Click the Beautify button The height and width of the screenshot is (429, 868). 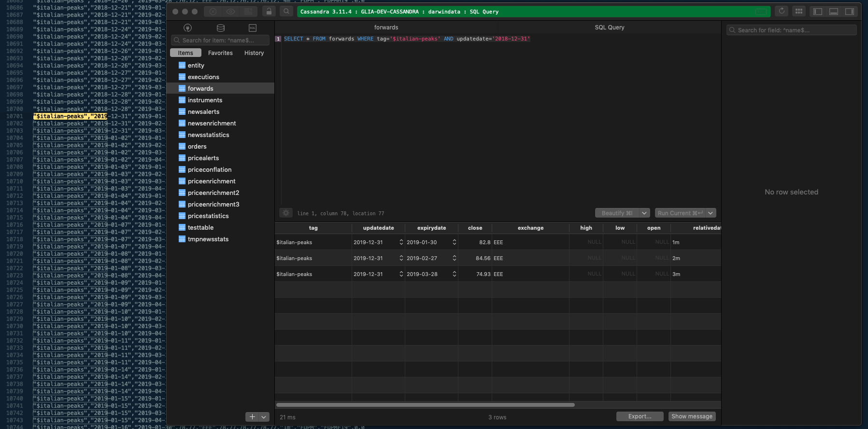click(x=617, y=213)
